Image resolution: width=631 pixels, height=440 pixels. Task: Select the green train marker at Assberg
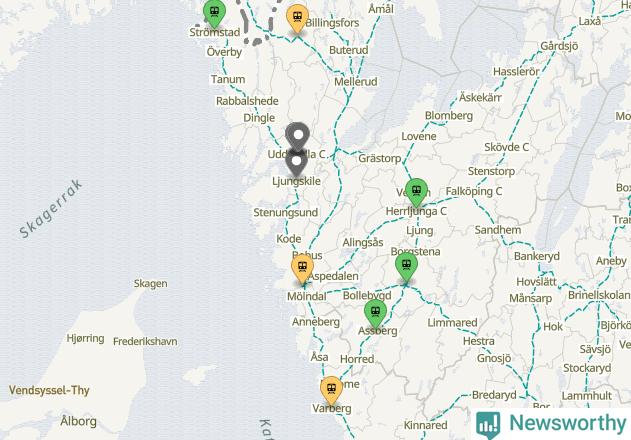click(x=375, y=314)
